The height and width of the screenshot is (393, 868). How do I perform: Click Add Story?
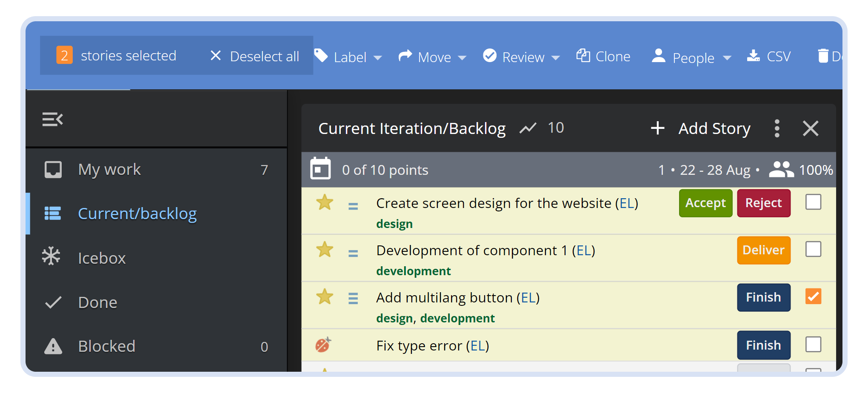pos(701,128)
